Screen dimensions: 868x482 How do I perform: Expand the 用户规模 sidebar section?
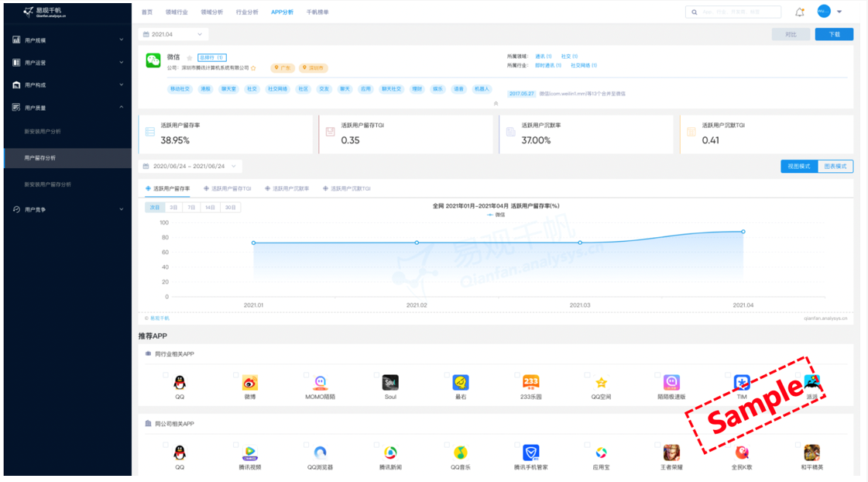[67, 40]
